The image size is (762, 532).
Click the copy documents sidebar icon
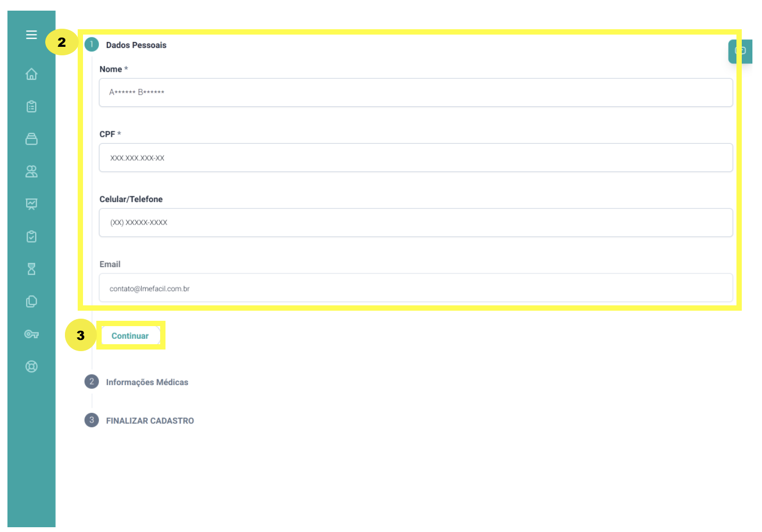click(x=31, y=302)
